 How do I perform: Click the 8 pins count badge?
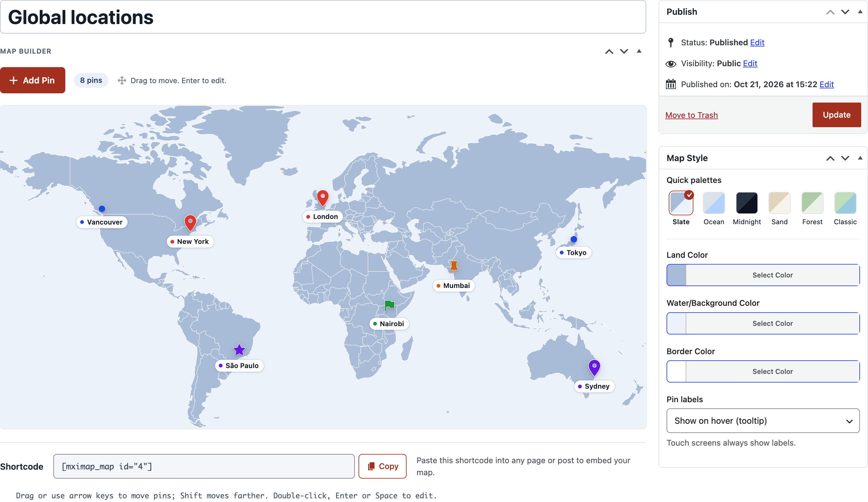[x=91, y=80]
